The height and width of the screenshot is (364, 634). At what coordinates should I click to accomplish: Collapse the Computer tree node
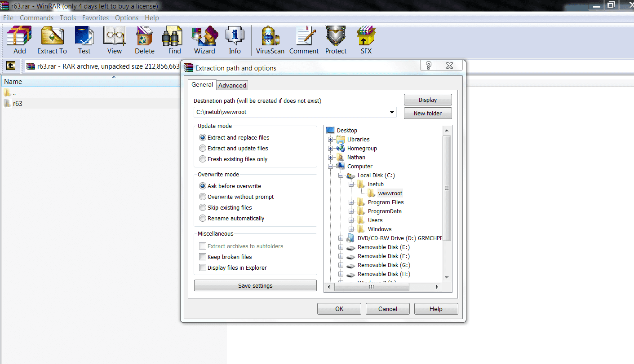pyautogui.click(x=331, y=166)
